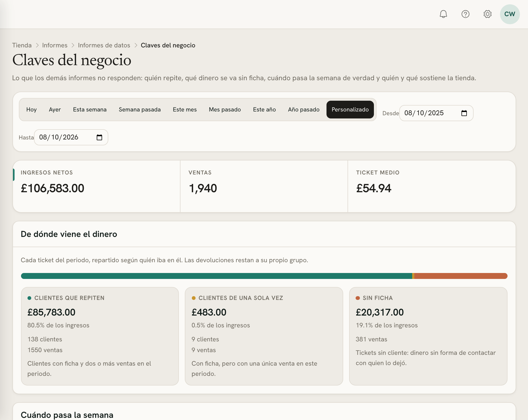This screenshot has width=528, height=420.
Task: Open the calendar picker for Desde date
Action: (x=464, y=113)
